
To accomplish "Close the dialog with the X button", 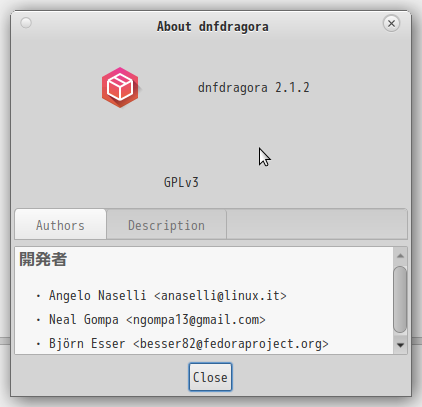I will [x=391, y=23].
